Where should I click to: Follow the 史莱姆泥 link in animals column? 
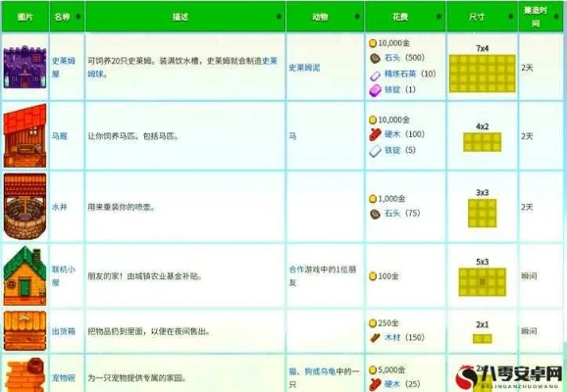[x=304, y=68]
